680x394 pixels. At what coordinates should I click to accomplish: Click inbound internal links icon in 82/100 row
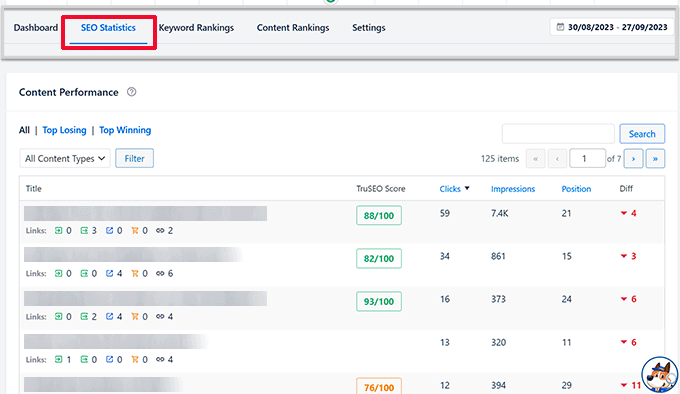point(59,274)
